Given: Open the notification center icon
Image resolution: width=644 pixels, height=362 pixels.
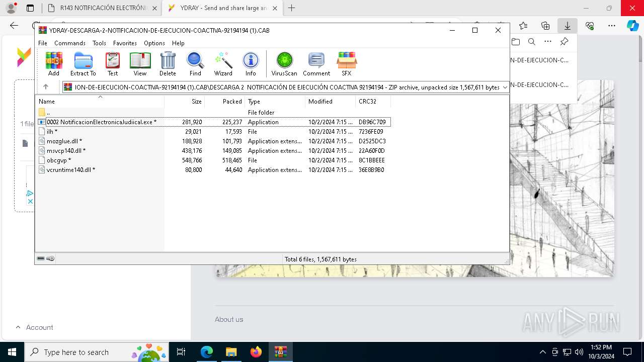Looking at the screenshot, I should click(627, 352).
